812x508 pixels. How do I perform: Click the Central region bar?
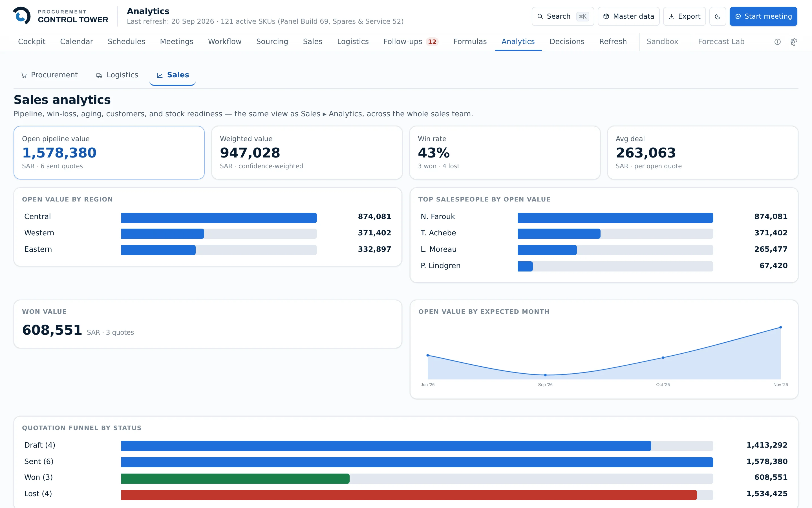click(x=219, y=218)
